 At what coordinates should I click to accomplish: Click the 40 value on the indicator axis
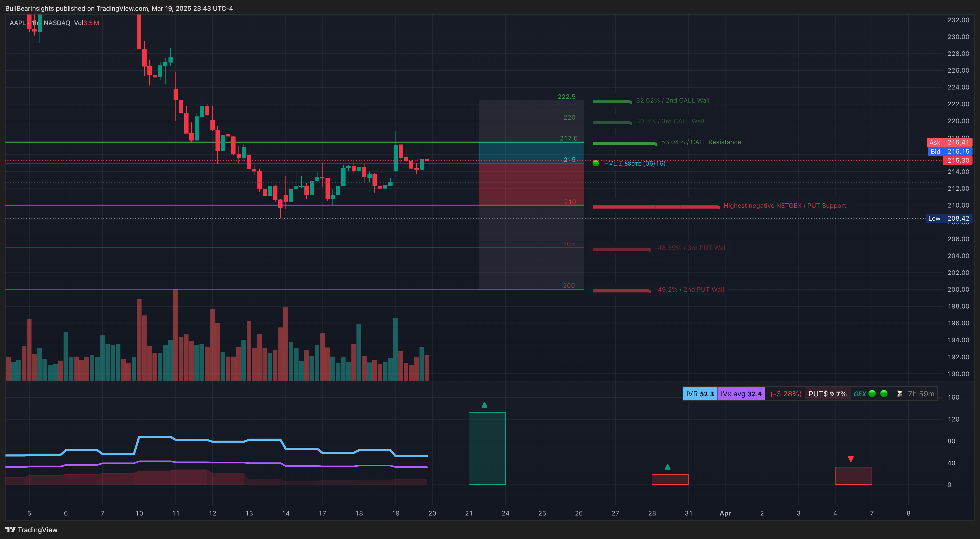point(951,463)
